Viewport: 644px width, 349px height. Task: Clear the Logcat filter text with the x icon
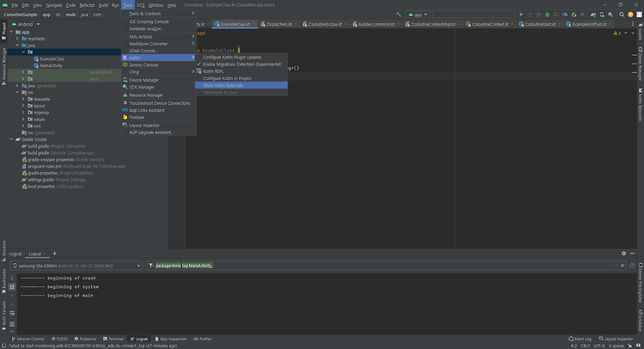coord(616,266)
